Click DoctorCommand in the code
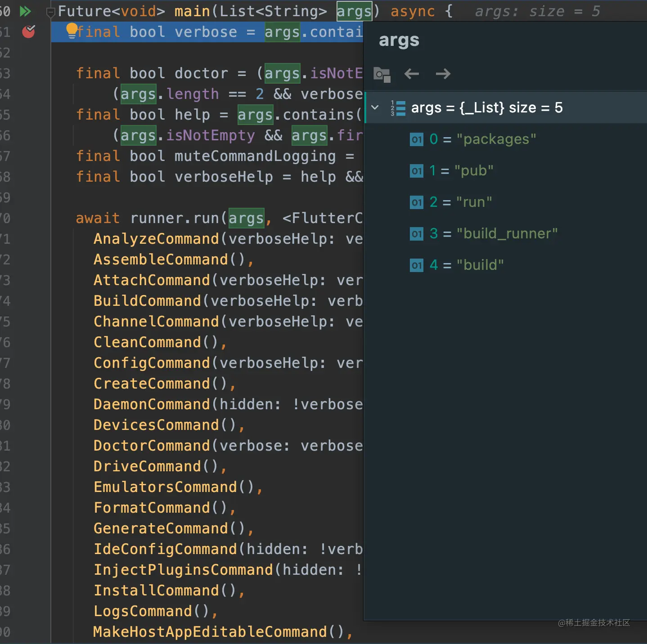 152,446
